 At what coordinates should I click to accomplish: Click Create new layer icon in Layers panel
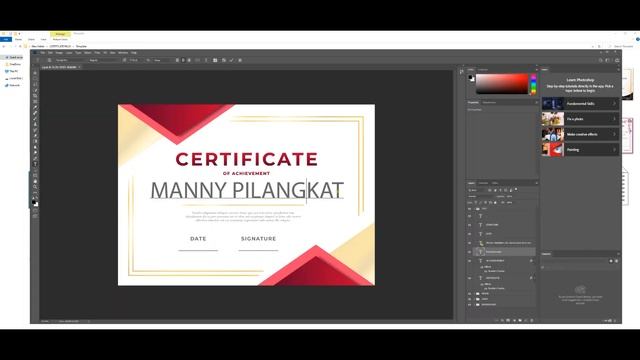(526, 320)
